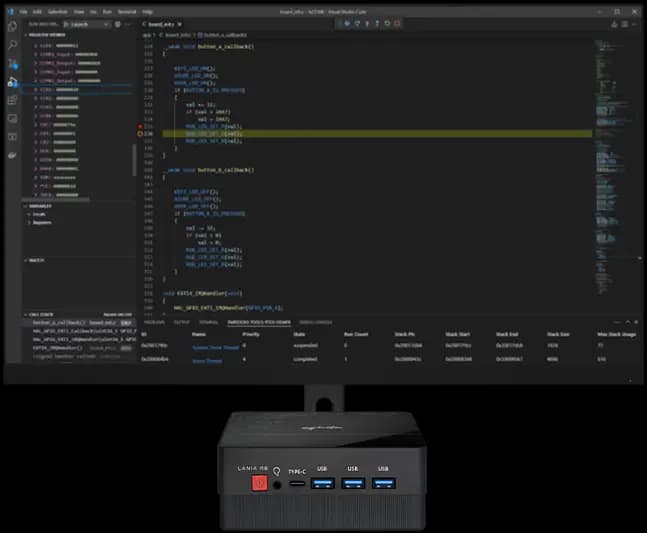Viewport: 647px width, 533px height.
Task: Open the Source Control view
Action: pyautogui.click(x=12, y=63)
